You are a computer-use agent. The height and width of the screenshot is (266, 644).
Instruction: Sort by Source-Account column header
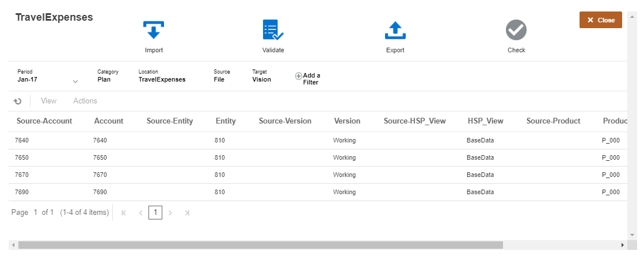point(44,121)
